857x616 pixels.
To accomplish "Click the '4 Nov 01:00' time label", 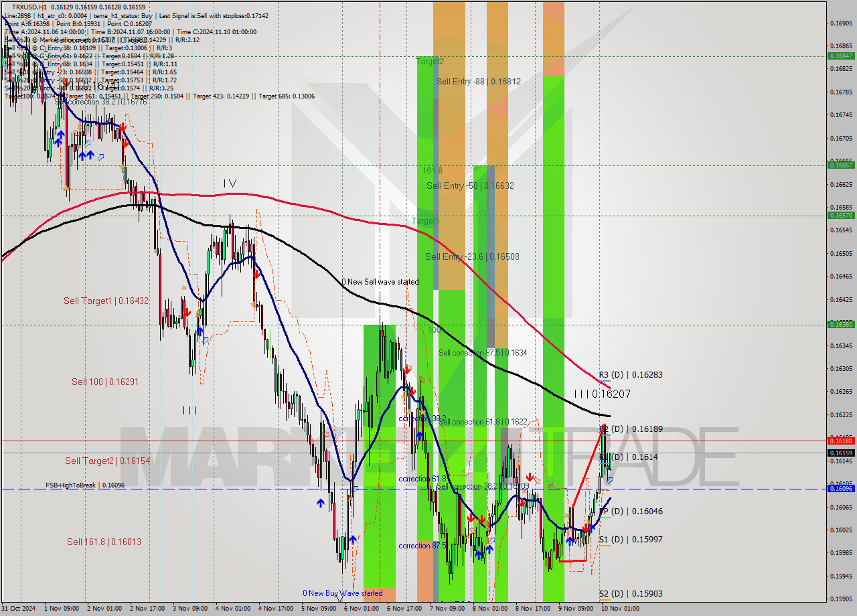I will point(232,609).
